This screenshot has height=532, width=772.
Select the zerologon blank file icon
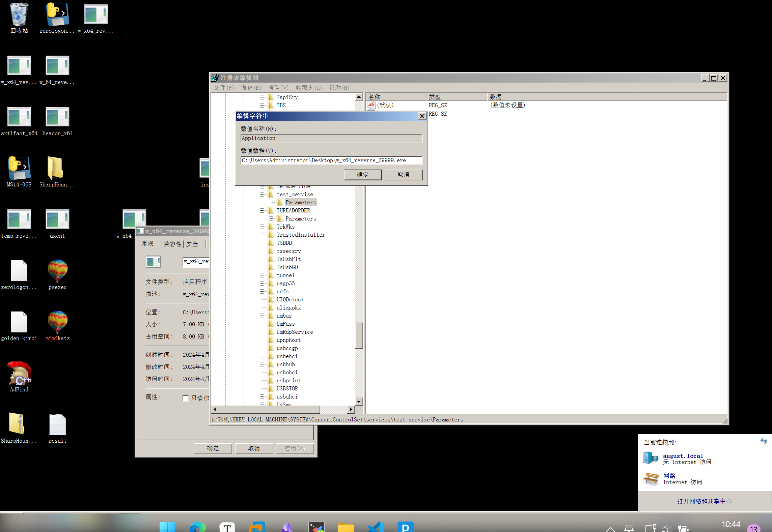pos(19,270)
